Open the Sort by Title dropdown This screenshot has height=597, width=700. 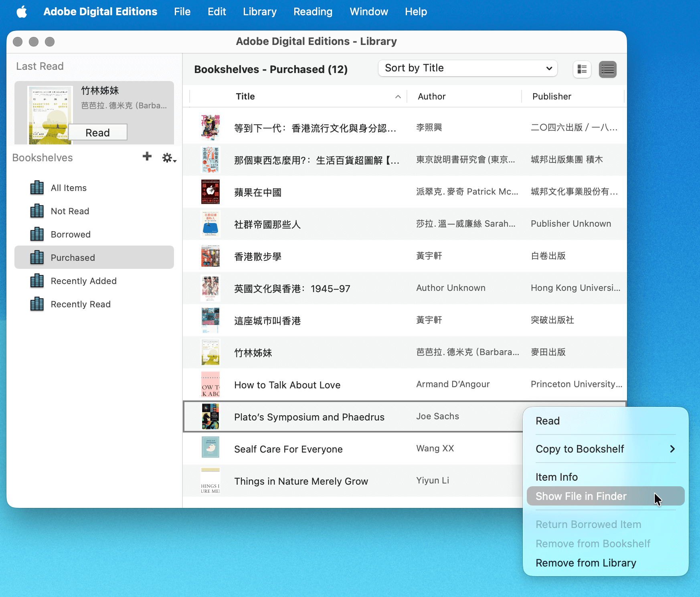point(467,68)
